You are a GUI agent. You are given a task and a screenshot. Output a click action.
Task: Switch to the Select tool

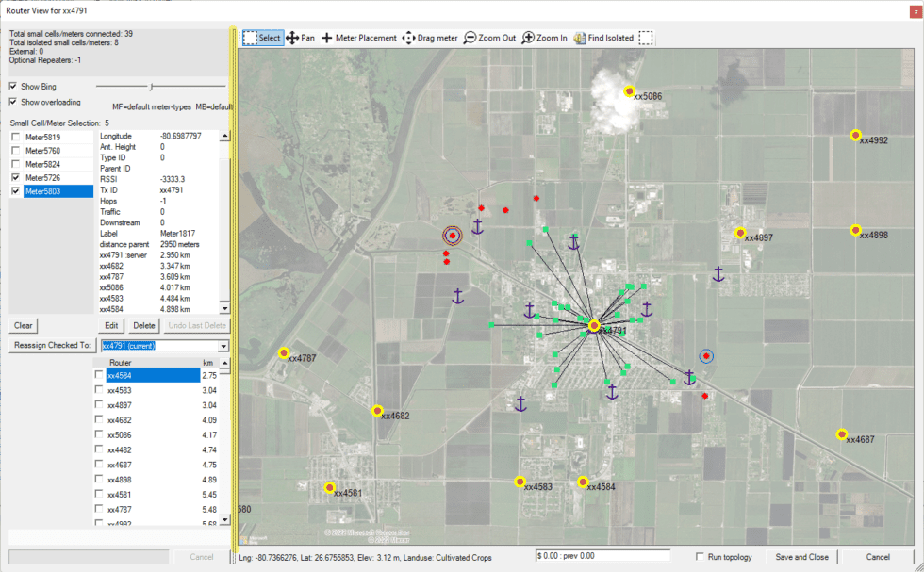tap(264, 38)
